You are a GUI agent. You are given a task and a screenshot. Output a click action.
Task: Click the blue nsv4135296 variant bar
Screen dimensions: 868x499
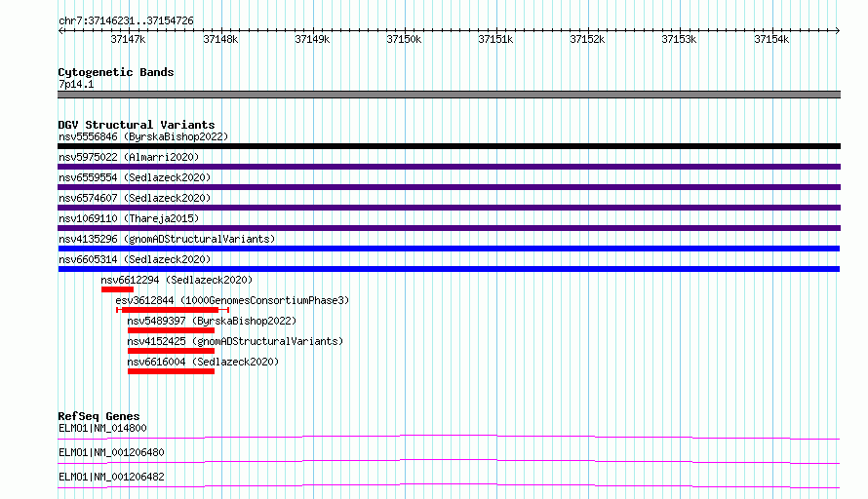(x=449, y=249)
